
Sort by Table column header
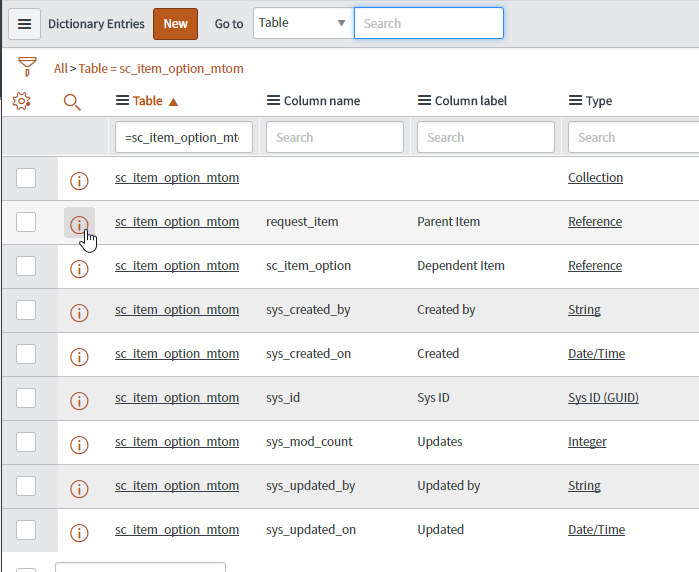point(148,101)
